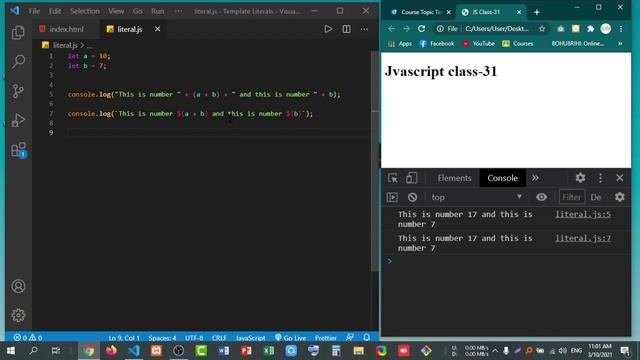Viewport: 640px width, 360px height.
Task: Open the Facebook bookmark
Action: 437,43
